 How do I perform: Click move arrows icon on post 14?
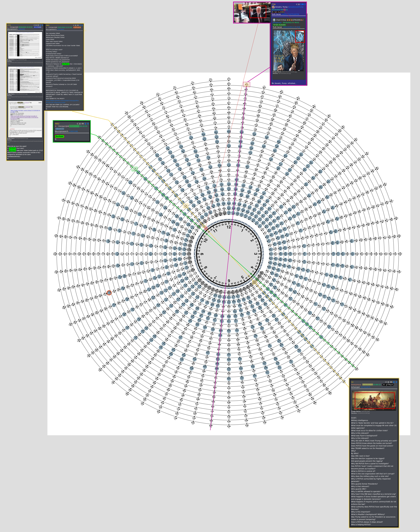pos(396,382)
